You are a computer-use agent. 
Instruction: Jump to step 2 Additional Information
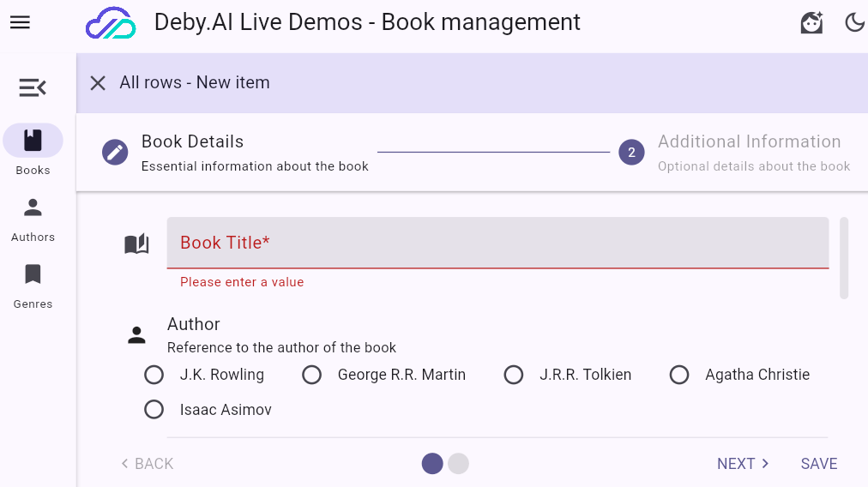[631, 153]
